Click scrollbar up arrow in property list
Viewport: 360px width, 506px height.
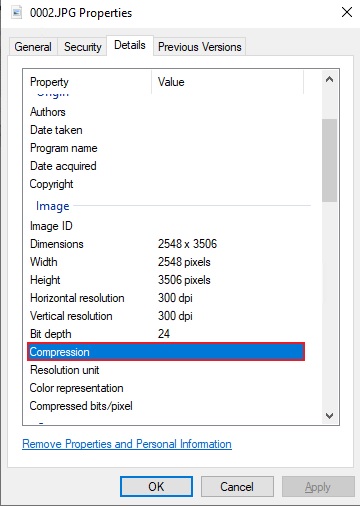click(329, 79)
